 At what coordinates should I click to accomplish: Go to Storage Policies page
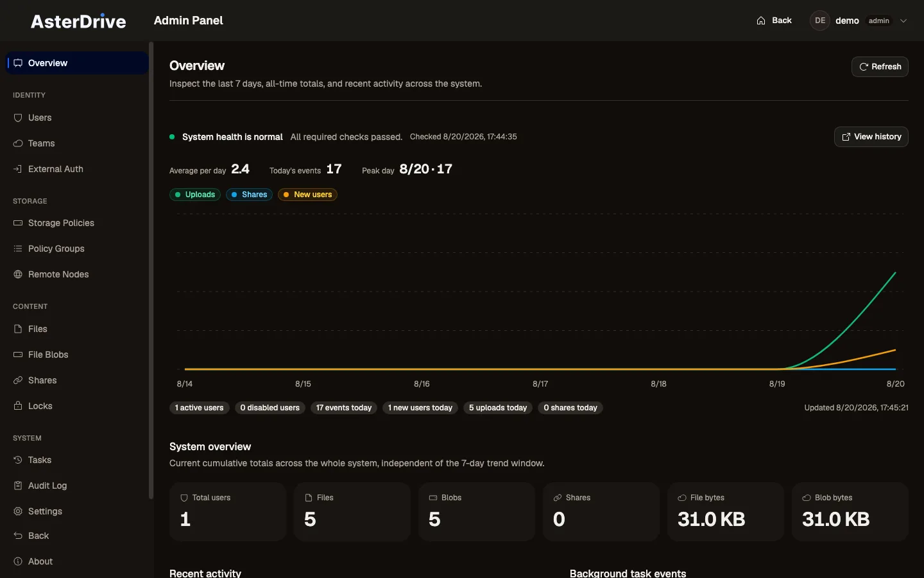(77, 223)
